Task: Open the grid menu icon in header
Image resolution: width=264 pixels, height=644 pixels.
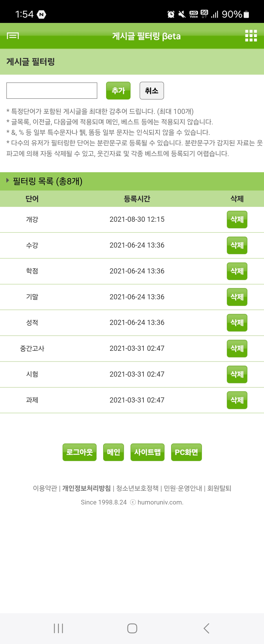Action: coord(251,36)
